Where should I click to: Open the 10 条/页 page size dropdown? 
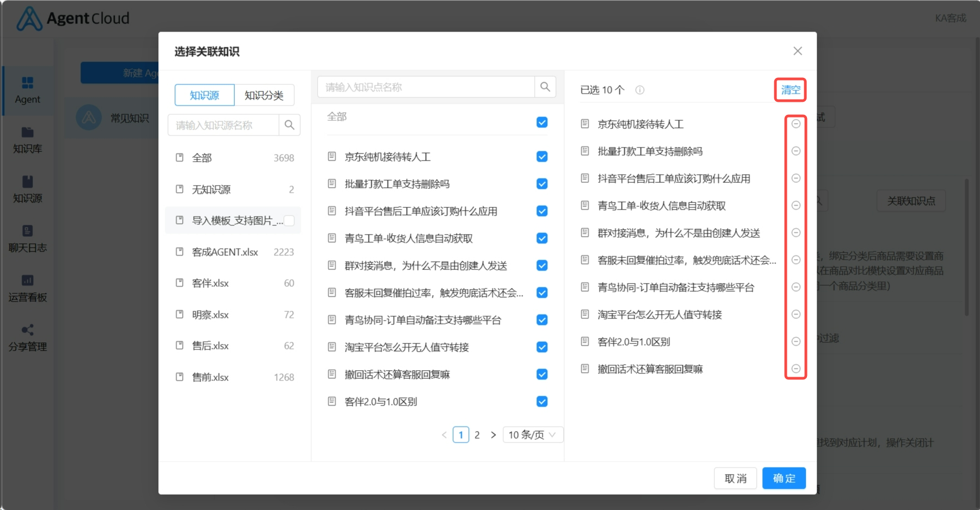coord(533,435)
